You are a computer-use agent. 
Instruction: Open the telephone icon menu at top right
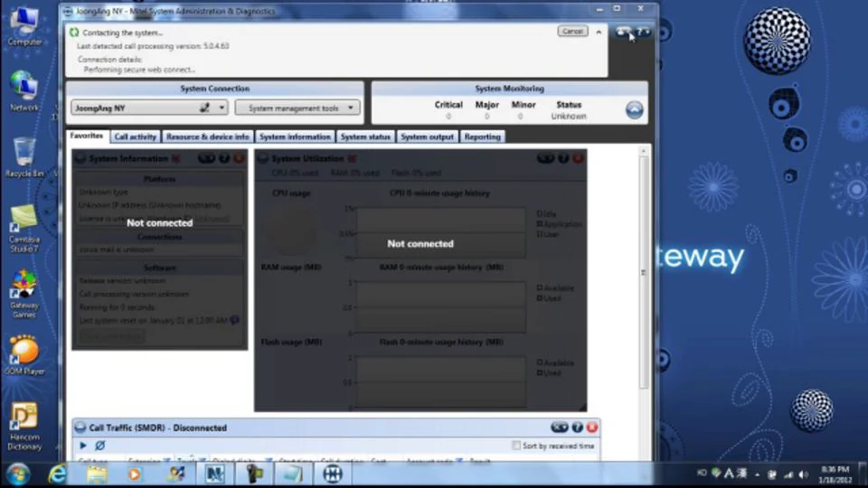(x=625, y=33)
